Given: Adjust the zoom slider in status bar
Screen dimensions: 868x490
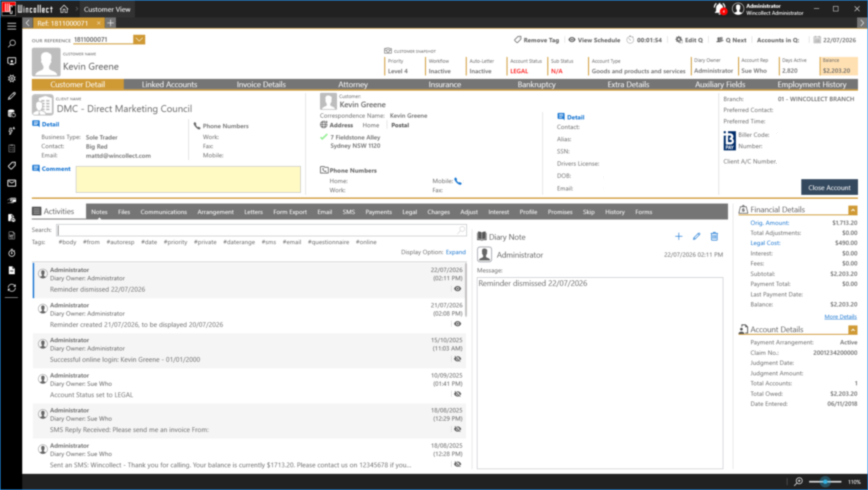Looking at the screenshot, I should pos(825,482).
